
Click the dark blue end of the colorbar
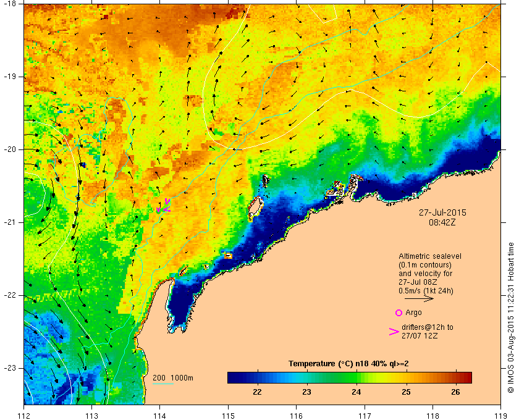[x=234, y=377]
